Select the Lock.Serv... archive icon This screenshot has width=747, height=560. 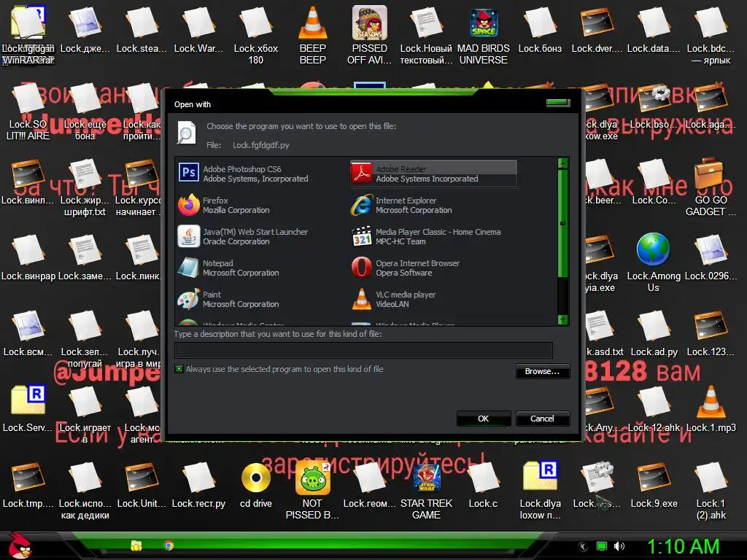point(28,409)
